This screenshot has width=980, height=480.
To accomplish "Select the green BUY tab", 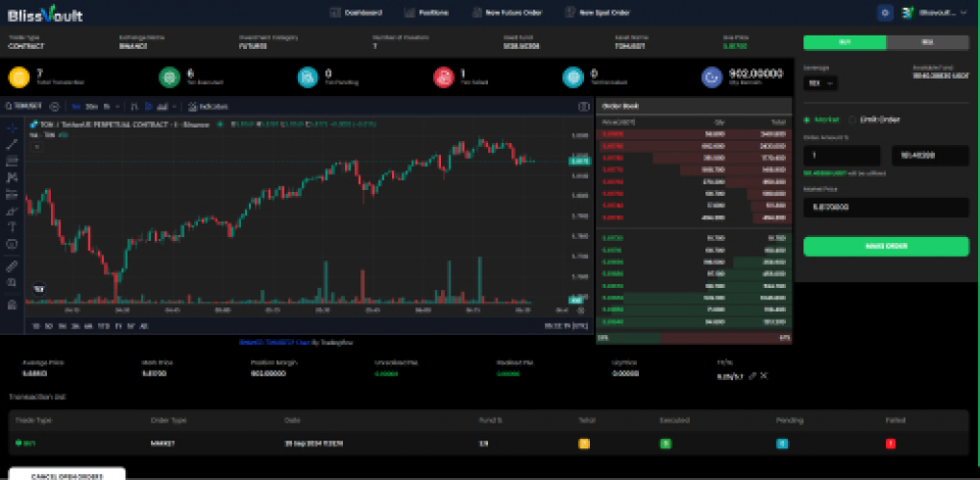I will click(x=845, y=42).
